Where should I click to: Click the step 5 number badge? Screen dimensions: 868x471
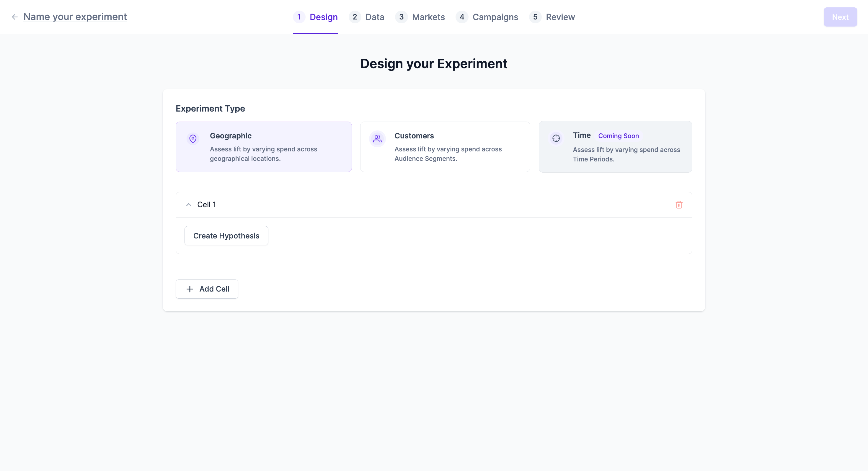(x=535, y=17)
